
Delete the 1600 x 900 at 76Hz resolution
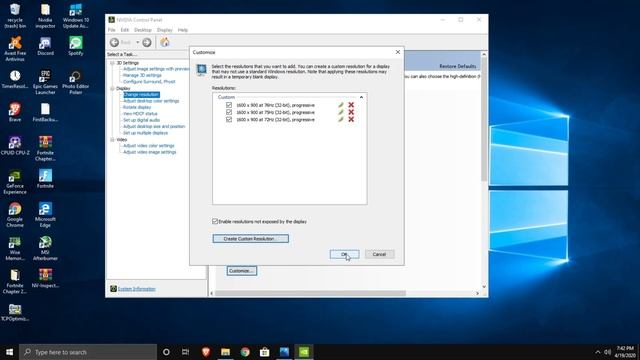(351, 105)
